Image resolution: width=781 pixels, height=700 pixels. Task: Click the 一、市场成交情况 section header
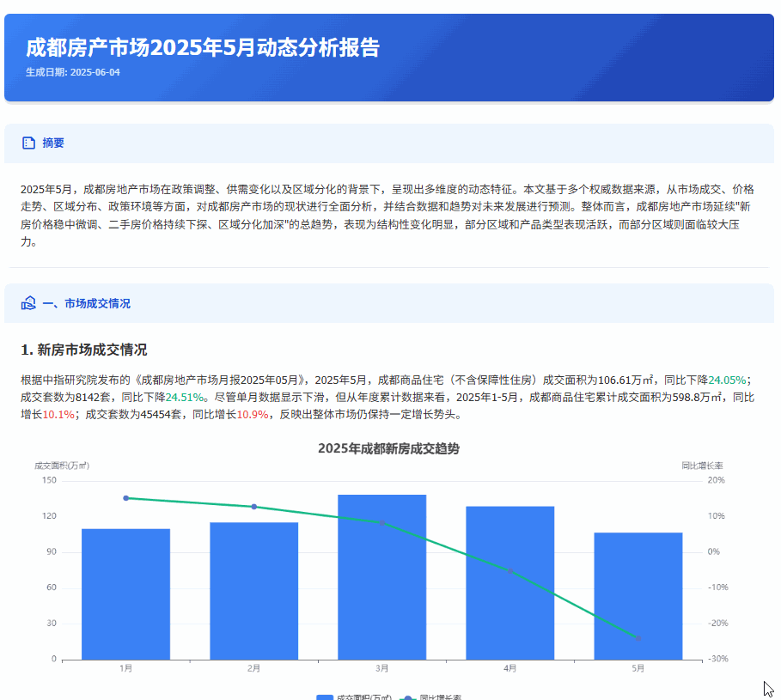tap(86, 303)
